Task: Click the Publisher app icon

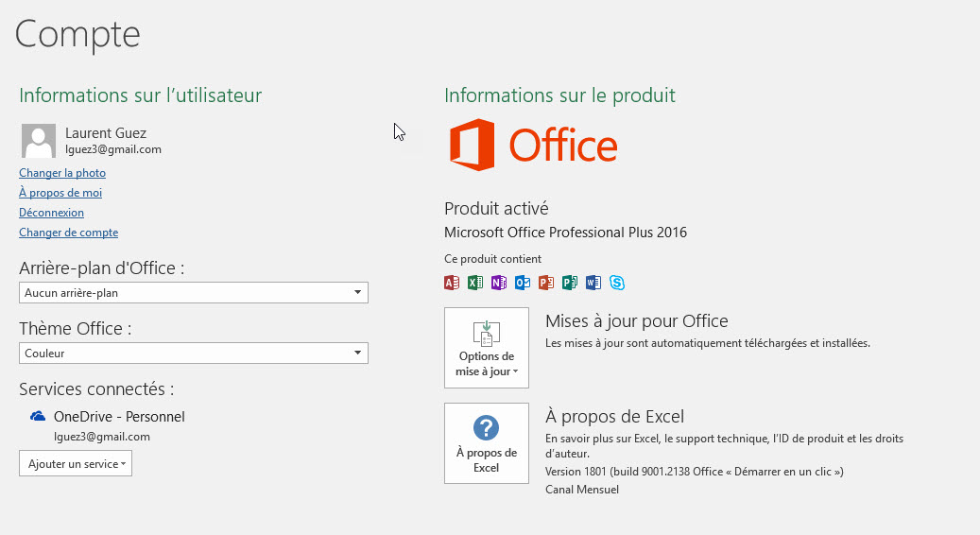Action: click(569, 283)
